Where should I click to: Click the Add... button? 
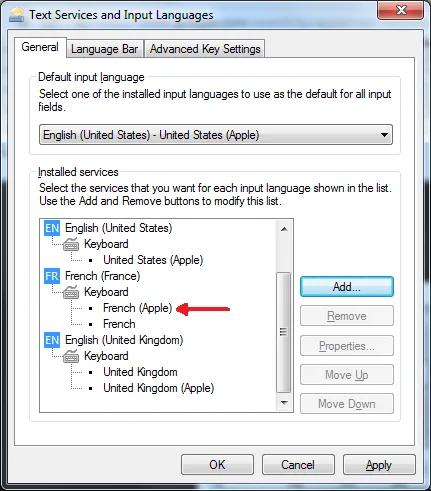click(x=347, y=287)
